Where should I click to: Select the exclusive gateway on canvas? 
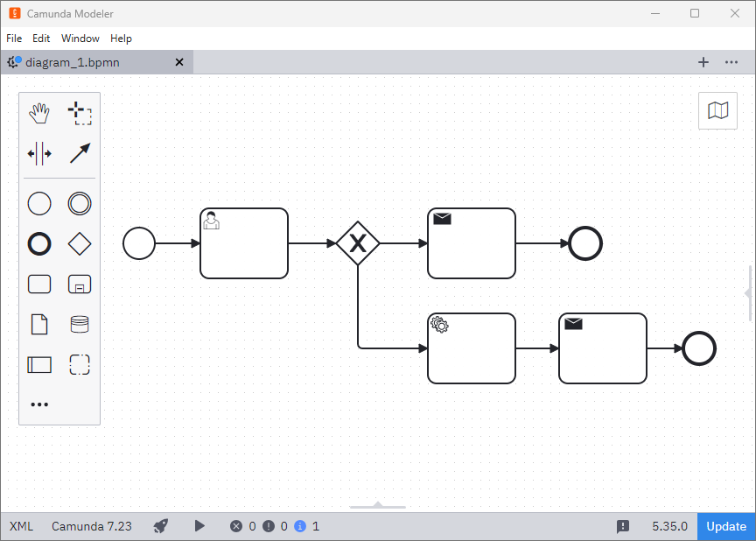[x=358, y=243]
